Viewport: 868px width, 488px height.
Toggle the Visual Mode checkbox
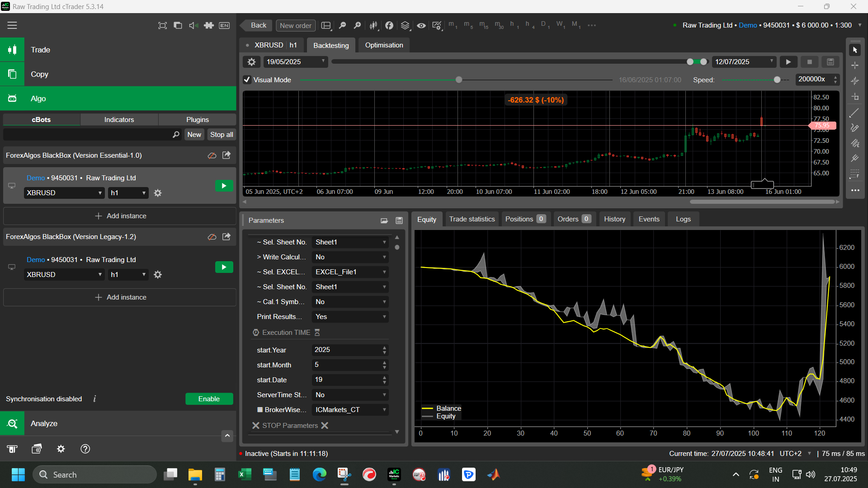coord(247,80)
